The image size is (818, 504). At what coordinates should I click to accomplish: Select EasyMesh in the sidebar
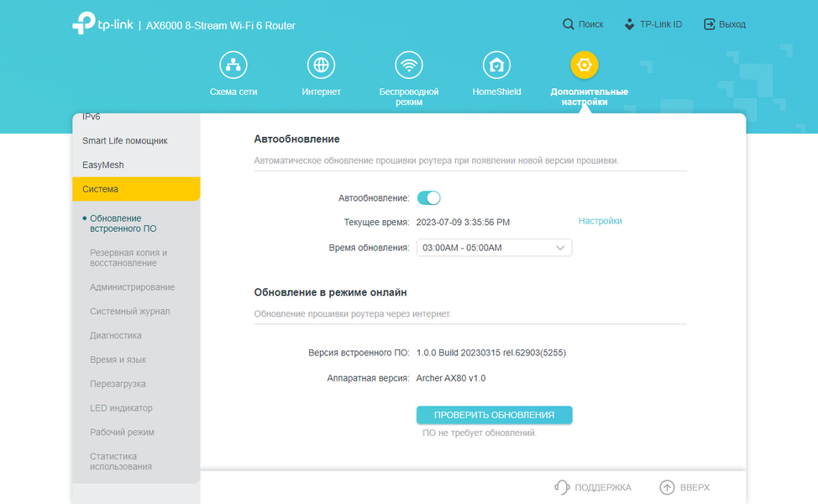[x=102, y=165]
